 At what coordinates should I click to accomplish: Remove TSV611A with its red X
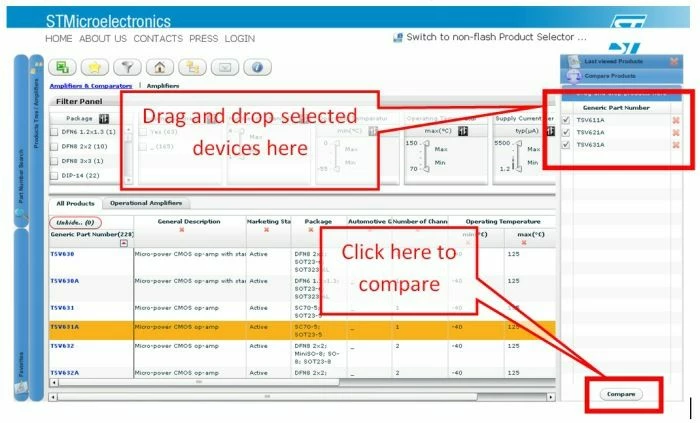pos(676,120)
